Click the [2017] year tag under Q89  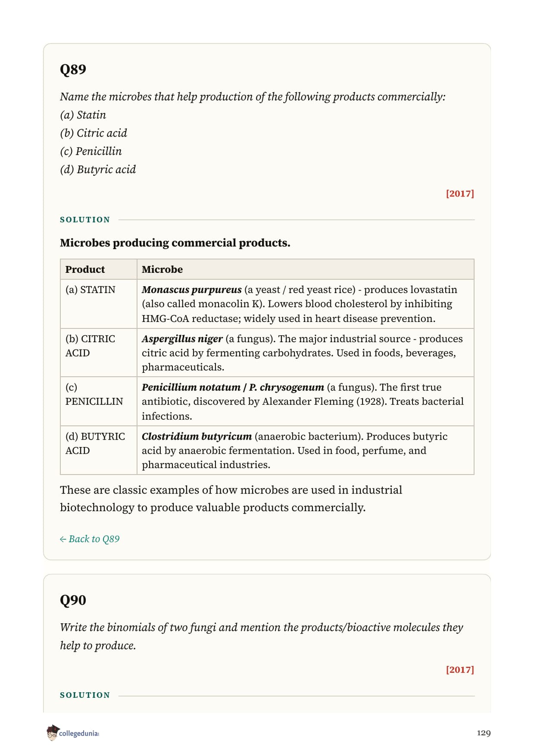click(x=460, y=193)
